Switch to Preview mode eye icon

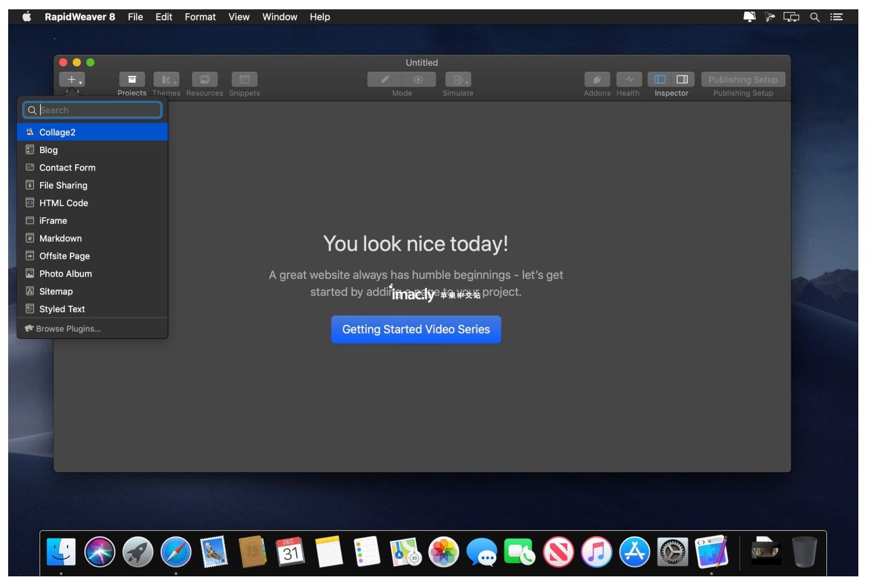418,79
